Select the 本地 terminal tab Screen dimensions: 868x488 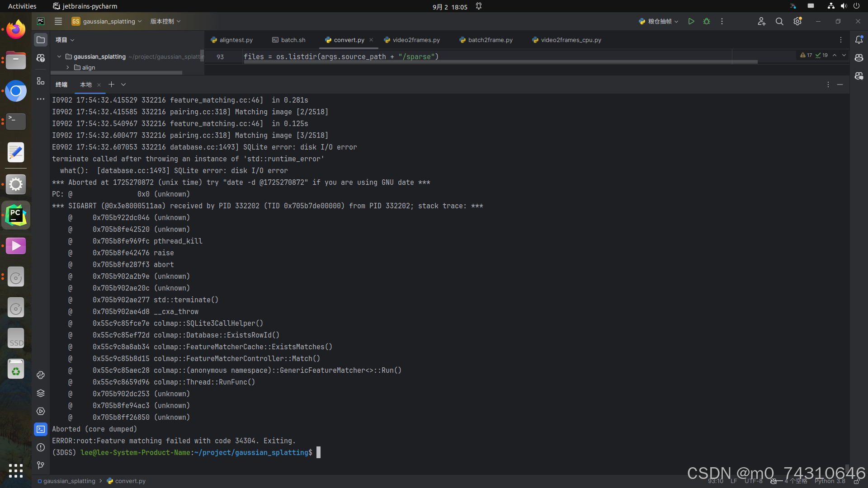[85, 84]
